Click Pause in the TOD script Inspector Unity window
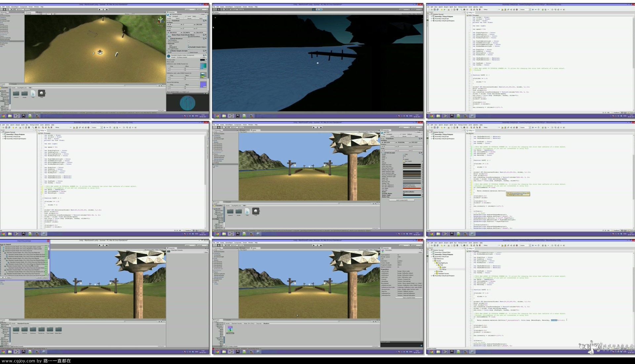 point(317,127)
